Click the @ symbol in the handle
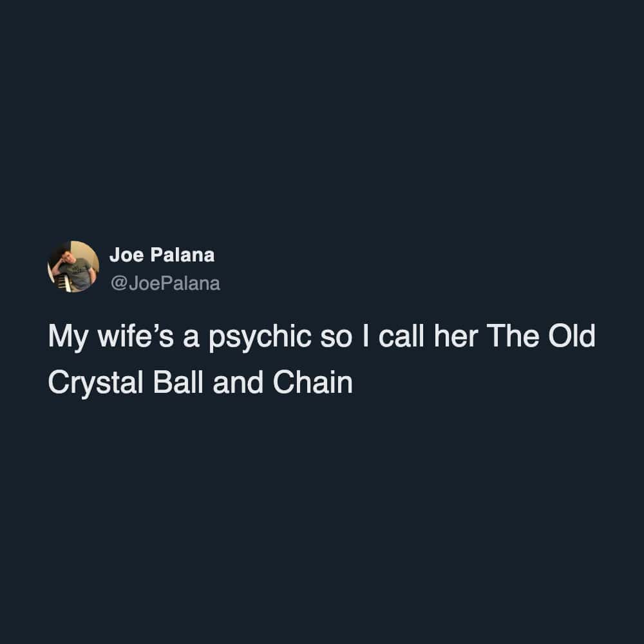Screen dimensions: 644x644 coord(118,283)
